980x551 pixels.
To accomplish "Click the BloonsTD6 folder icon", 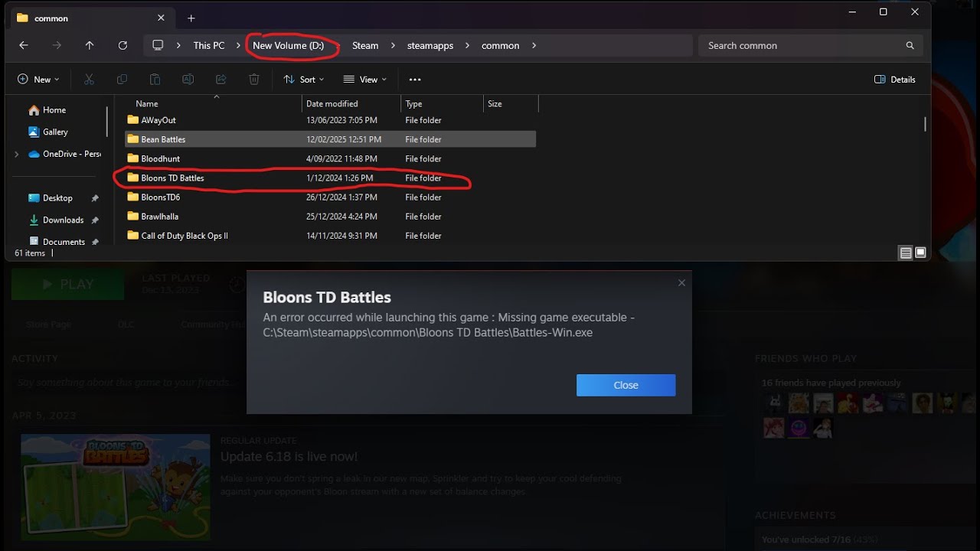I will click(x=133, y=197).
